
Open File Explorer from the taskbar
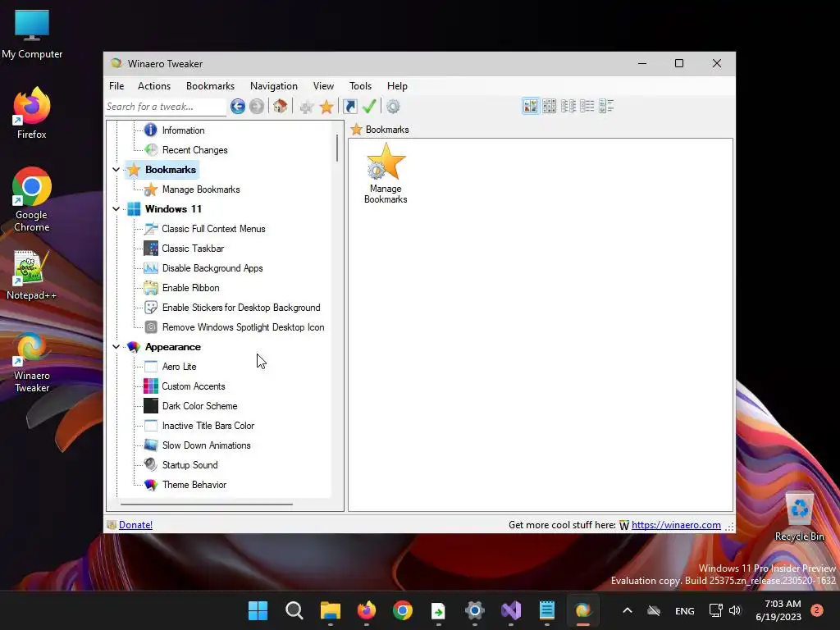coord(330,610)
